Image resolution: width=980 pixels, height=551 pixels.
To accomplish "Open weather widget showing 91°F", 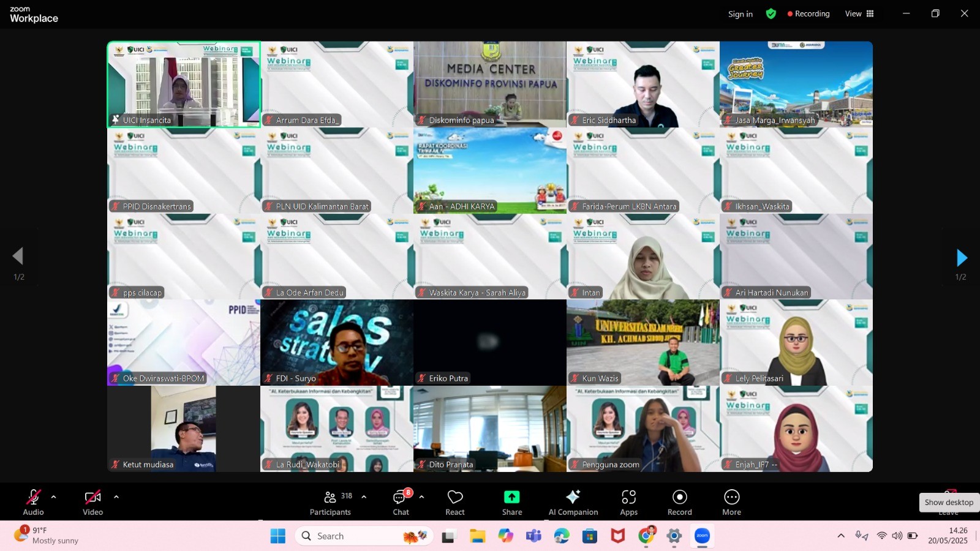I will 47,536.
